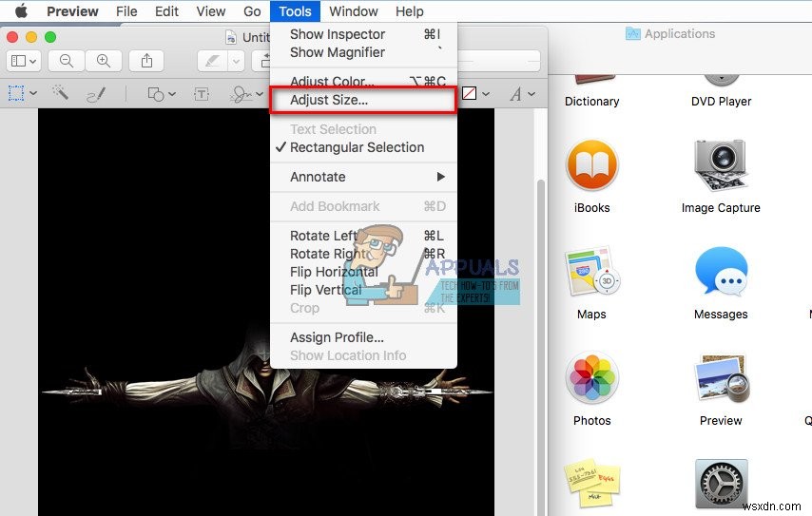Click the Applications folder title icon
Image resolution: width=812 pixels, height=516 pixels.
coord(633,33)
